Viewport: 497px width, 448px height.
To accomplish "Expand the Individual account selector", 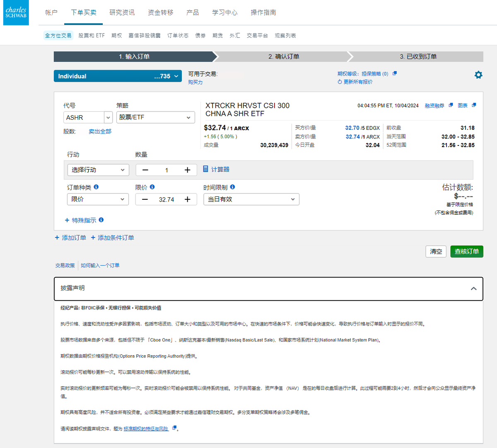I will pos(118,76).
